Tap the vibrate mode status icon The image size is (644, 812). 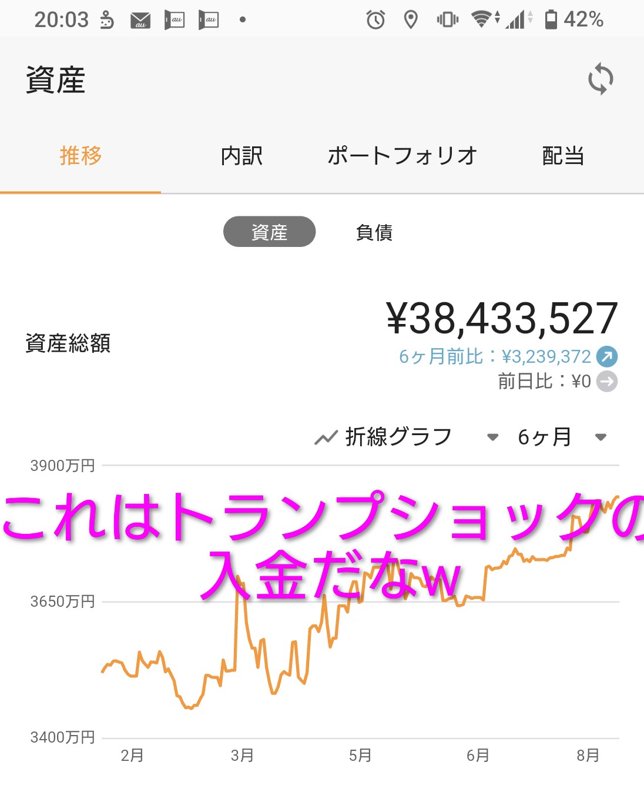click(x=447, y=20)
